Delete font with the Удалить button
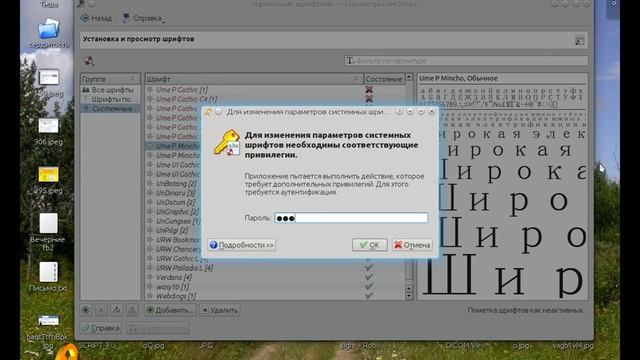 pos(220,310)
